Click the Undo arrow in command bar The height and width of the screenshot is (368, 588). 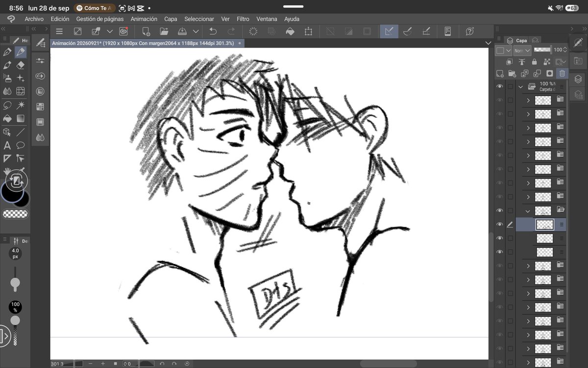pyautogui.click(x=213, y=31)
